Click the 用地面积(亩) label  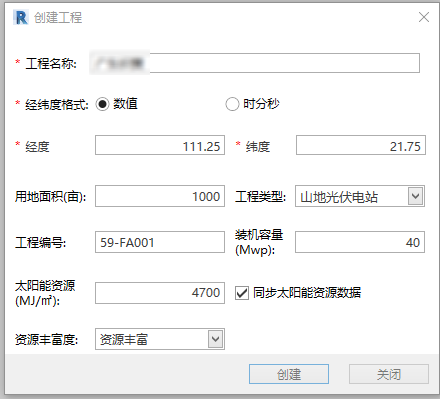click(50, 196)
